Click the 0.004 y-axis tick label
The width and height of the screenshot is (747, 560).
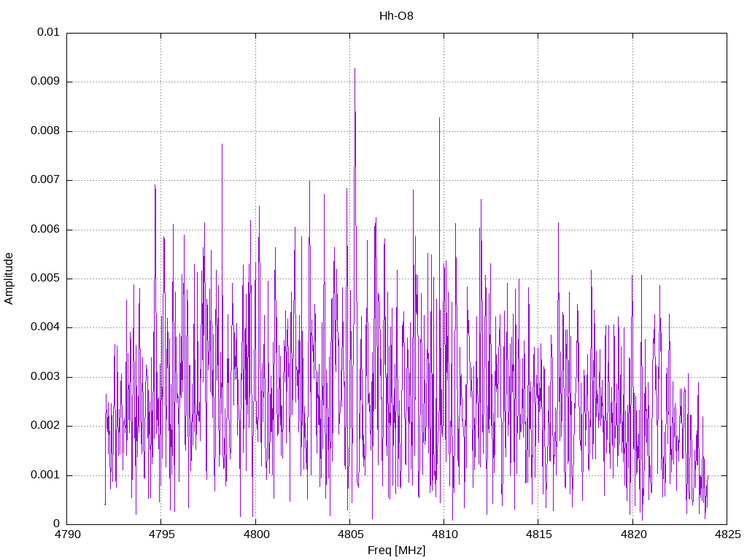tap(44, 327)
